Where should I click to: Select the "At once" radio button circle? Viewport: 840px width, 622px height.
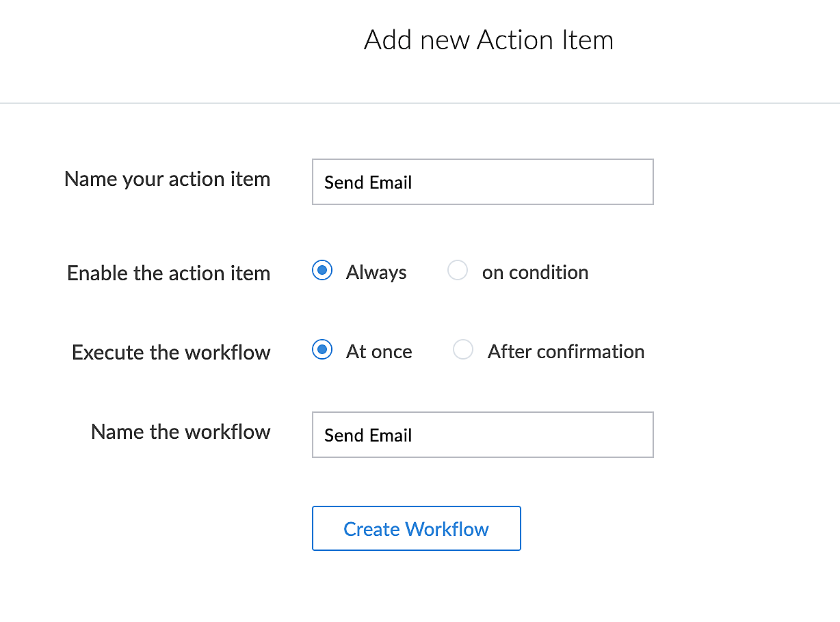point(321,350)
